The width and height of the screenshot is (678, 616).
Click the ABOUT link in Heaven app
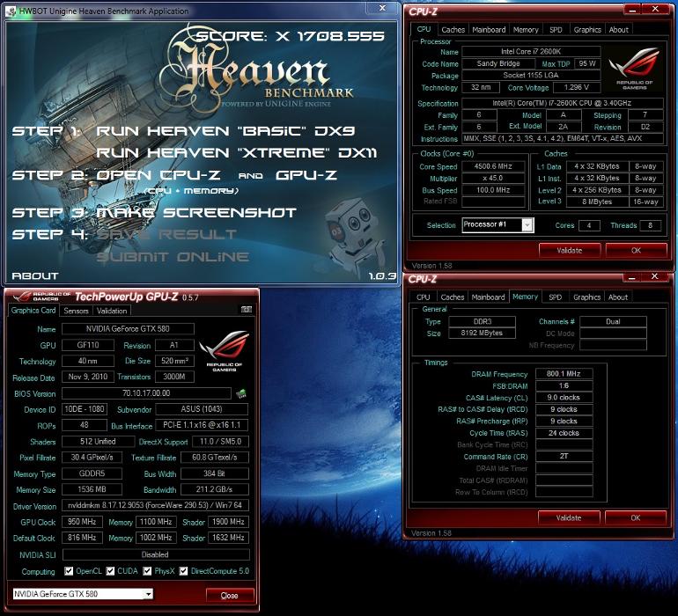(35, 275)
